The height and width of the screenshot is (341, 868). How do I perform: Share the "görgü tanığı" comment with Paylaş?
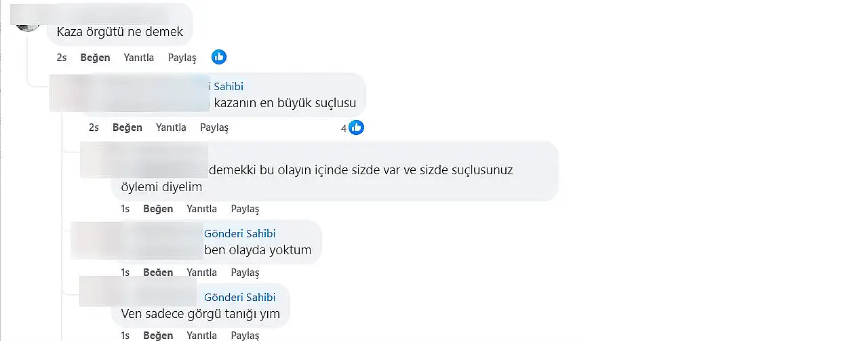(245, 336)
